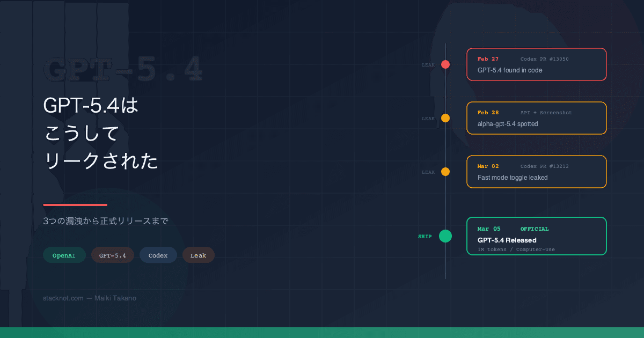The height and width of the screenshot is (338, 644).
Task: Click the Japanese headline GPT-5.4は
Action: pos(91,106)
